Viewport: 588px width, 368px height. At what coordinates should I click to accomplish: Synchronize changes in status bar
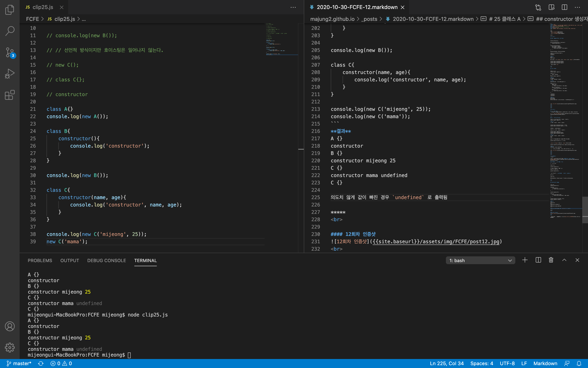tap(41, 363)
